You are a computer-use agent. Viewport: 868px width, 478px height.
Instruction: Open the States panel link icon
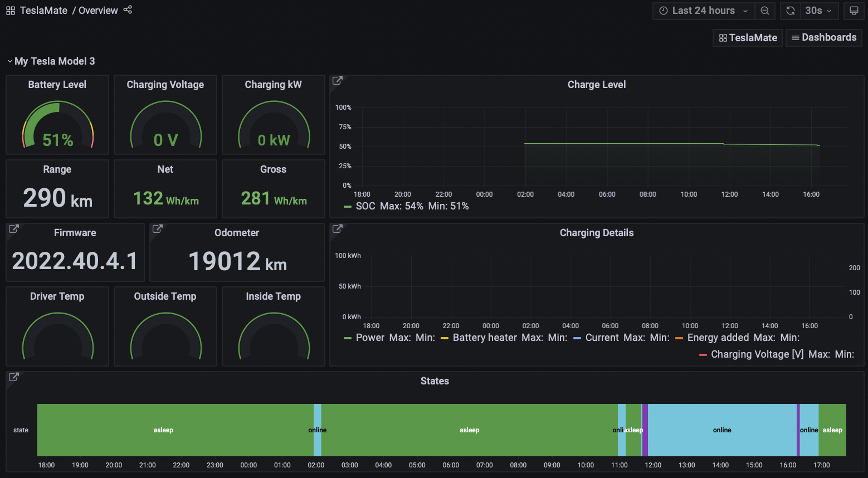pos(14,377)
